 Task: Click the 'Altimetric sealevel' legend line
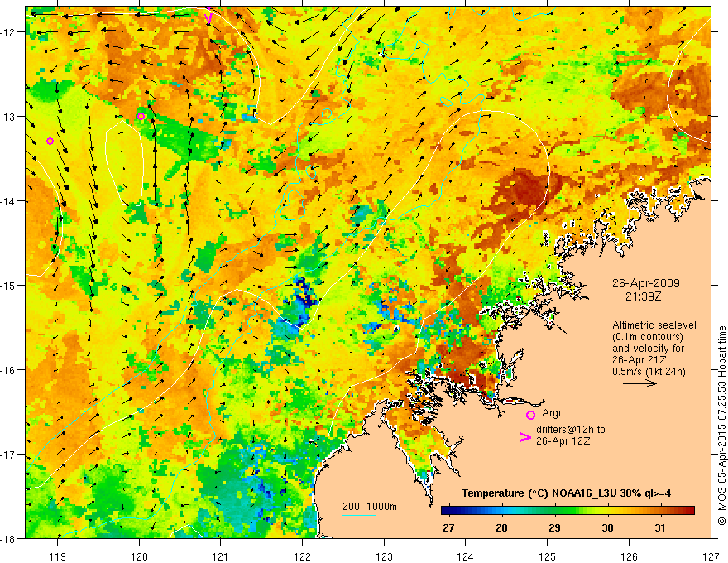pyautogui.click(x=654, y=325)
